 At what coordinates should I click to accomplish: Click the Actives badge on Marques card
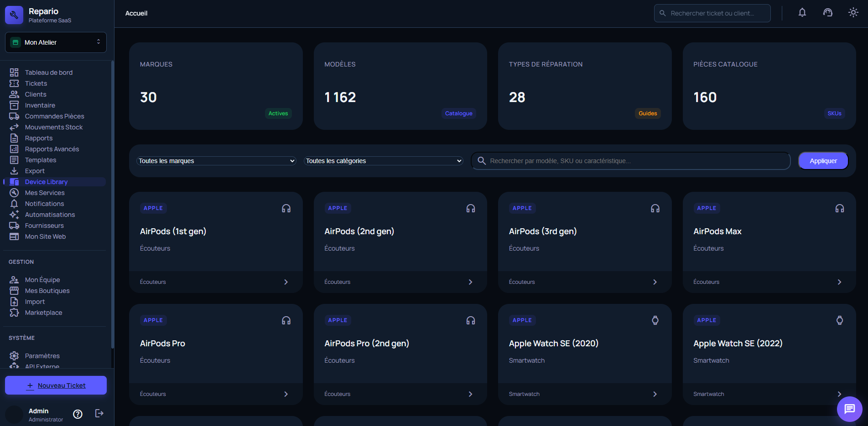tap(278, 113)
